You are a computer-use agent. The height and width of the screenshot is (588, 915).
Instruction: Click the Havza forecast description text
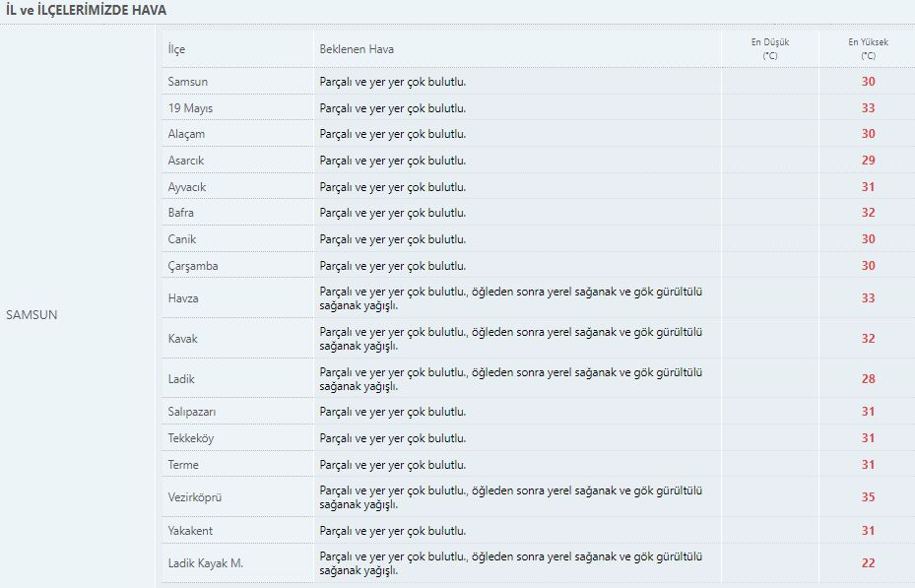coord(510,298)
